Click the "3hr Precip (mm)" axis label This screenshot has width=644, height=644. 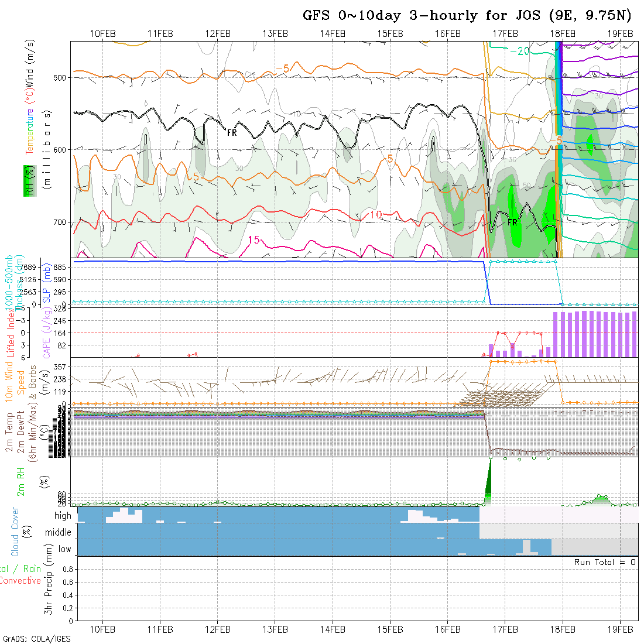click(x=49, y=580)
